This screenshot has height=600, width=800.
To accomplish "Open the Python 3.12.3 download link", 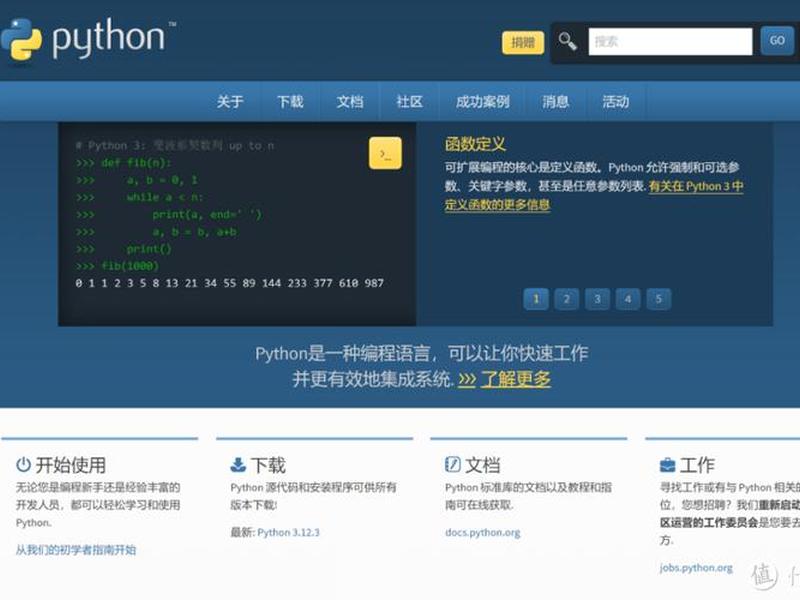I will [x=288, y=533].
